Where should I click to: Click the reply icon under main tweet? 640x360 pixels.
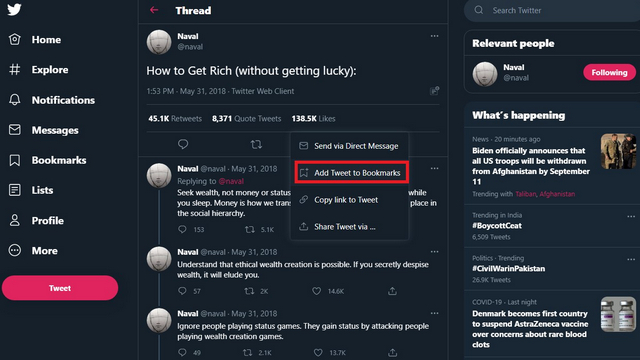pos(183,144)
